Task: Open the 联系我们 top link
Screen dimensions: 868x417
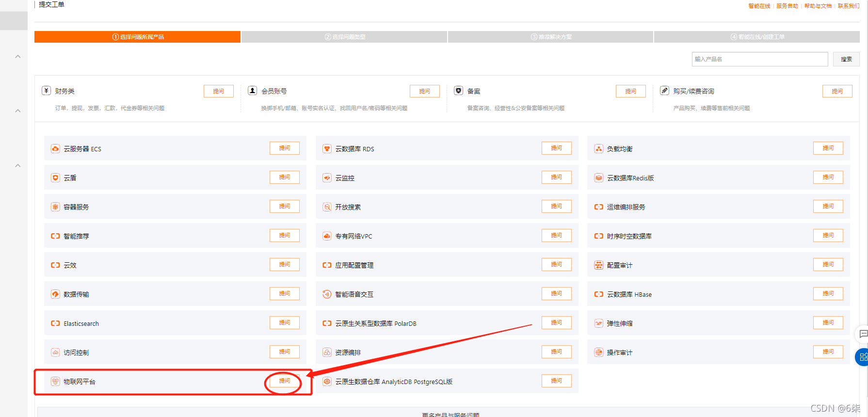Action: coord(849,6)
